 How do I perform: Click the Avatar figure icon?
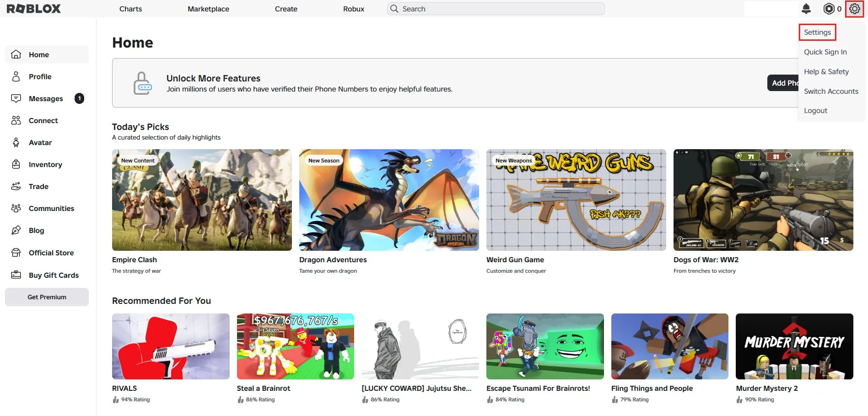point(16,142)
